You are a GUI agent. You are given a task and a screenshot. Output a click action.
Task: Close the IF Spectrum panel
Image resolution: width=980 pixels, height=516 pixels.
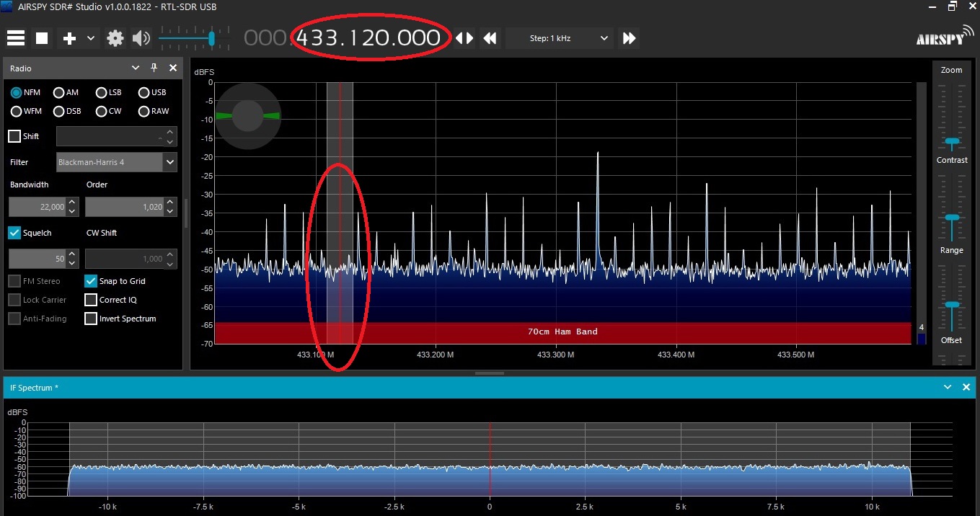pos(967,387)
